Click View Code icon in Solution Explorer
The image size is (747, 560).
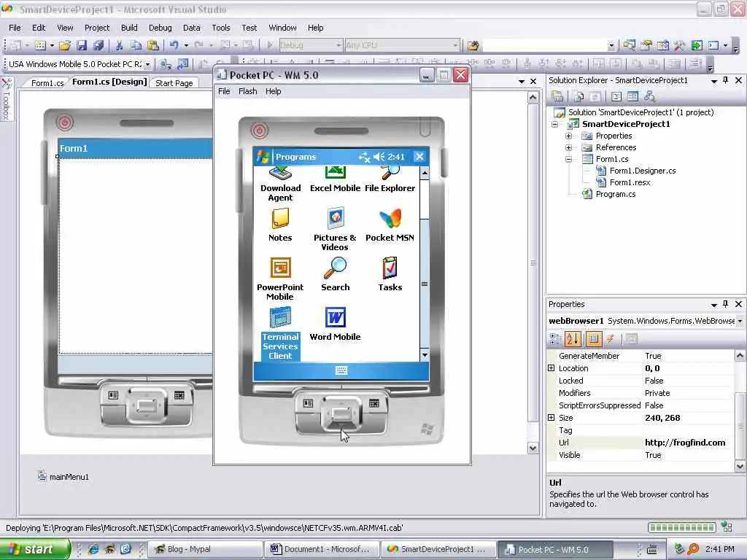point(616,97)
